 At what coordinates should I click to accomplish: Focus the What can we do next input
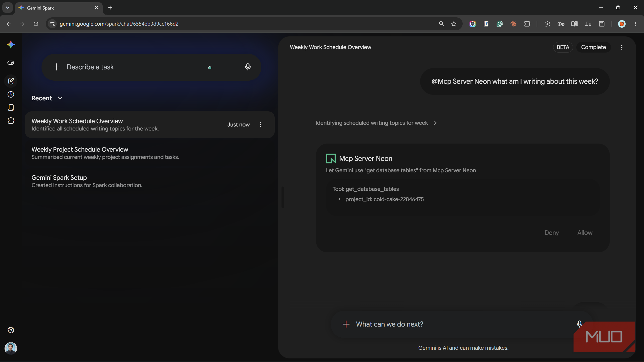click(462, 324)
